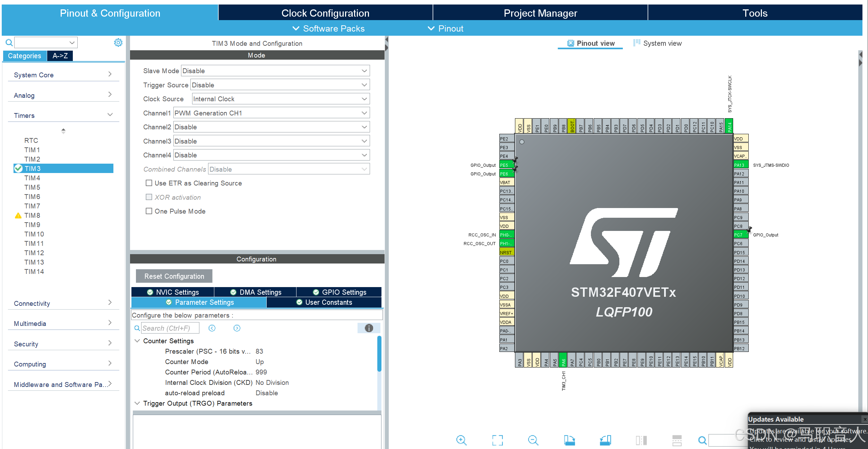Screen dimensions: 868x449
Task: Enable Use ETR as Clearing Source
Action: coord(149,183)
